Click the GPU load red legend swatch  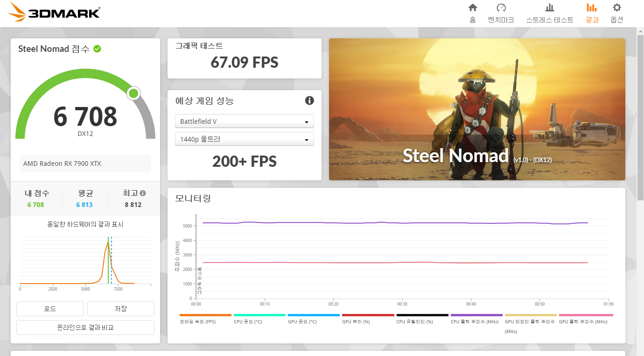point(368,315)
